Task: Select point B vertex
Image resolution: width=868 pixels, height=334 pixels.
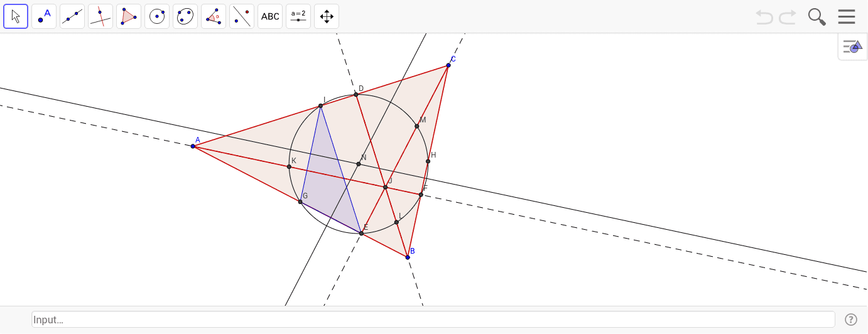Action: [408, 257]
